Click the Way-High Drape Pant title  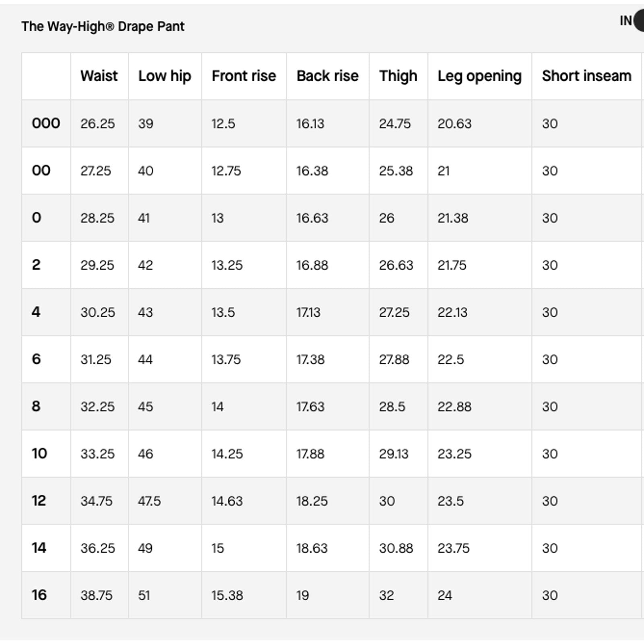[x=103, y=27]
